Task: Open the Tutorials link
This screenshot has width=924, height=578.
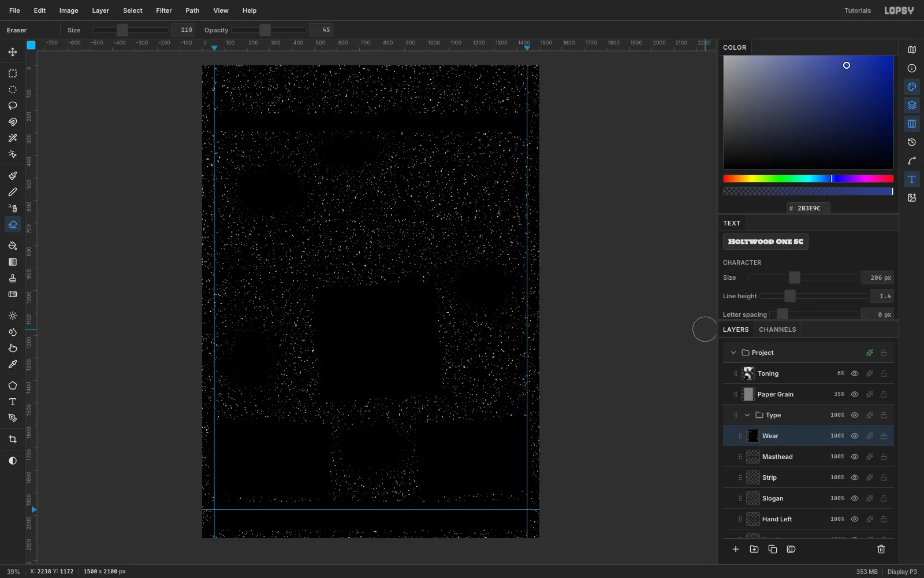Action: [x=858, y=10]
